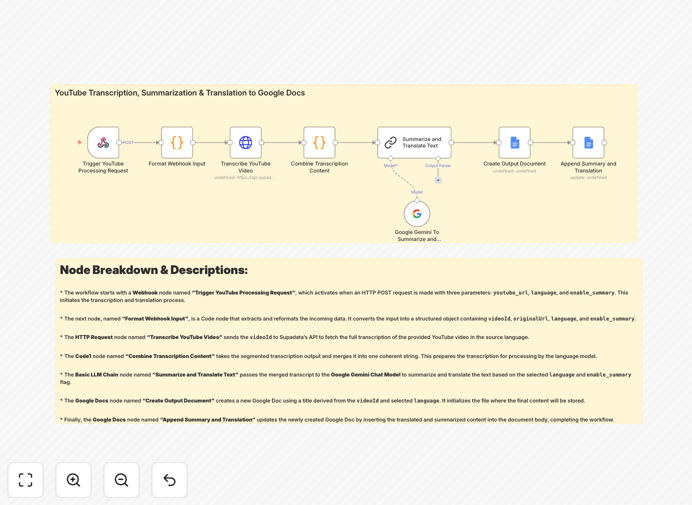Click the output handle of Append Summary node
The height and width of the screenshot is (505, 692).
coord(604,143)
